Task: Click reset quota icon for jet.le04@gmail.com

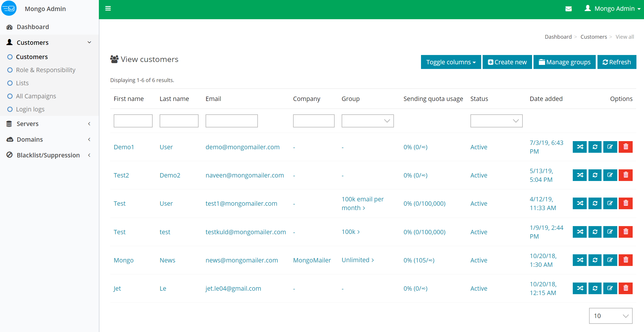Action: point(595,288)
